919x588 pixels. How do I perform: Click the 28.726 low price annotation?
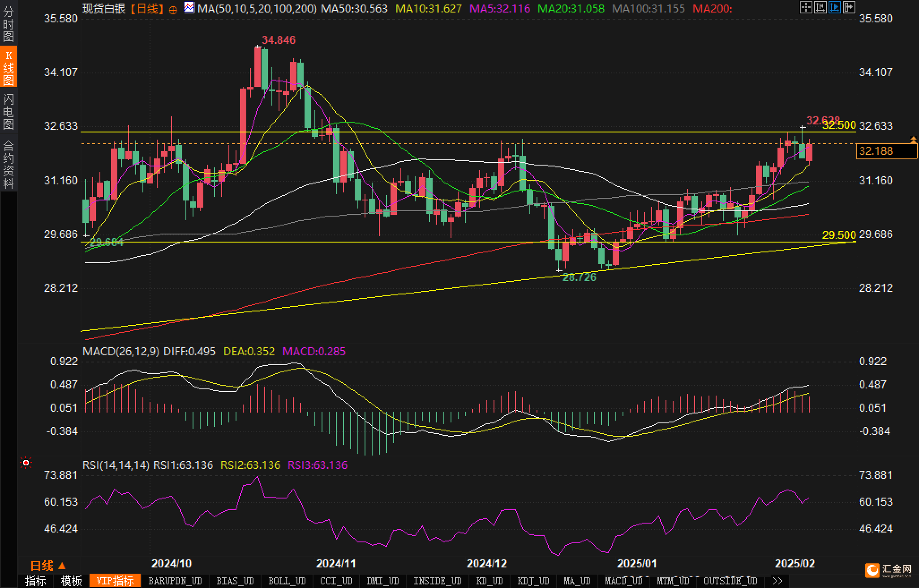[x=580, y=277]
